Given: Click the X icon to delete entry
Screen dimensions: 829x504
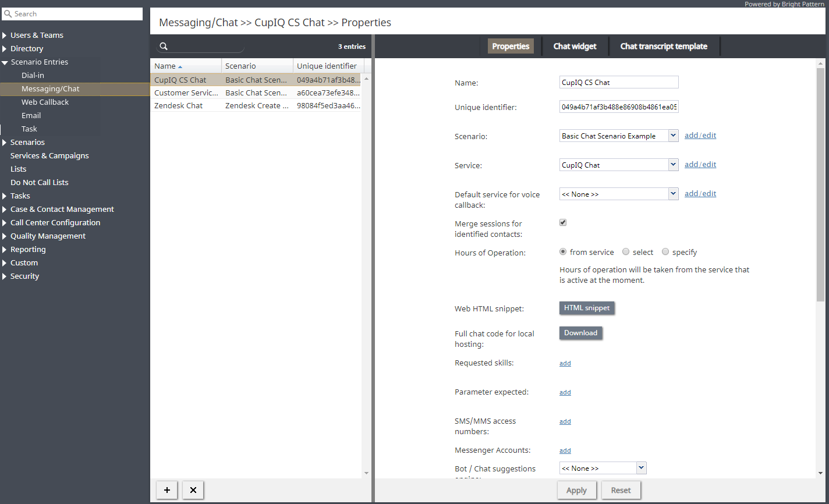Looking at the screenshot, I should [193, 490].
